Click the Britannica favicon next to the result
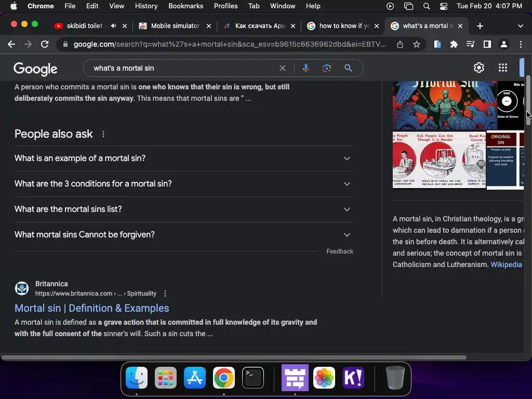This screenshot has width=532, height=399. point(22,288)
